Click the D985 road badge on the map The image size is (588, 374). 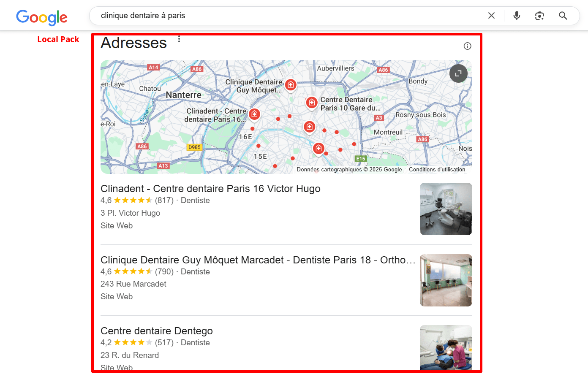coord(194,147)
